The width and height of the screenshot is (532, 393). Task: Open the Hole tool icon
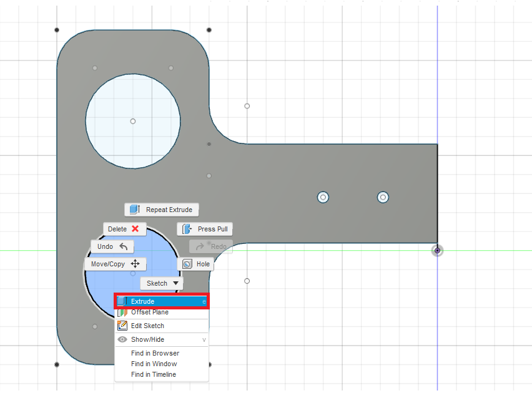tap(186, 264)
